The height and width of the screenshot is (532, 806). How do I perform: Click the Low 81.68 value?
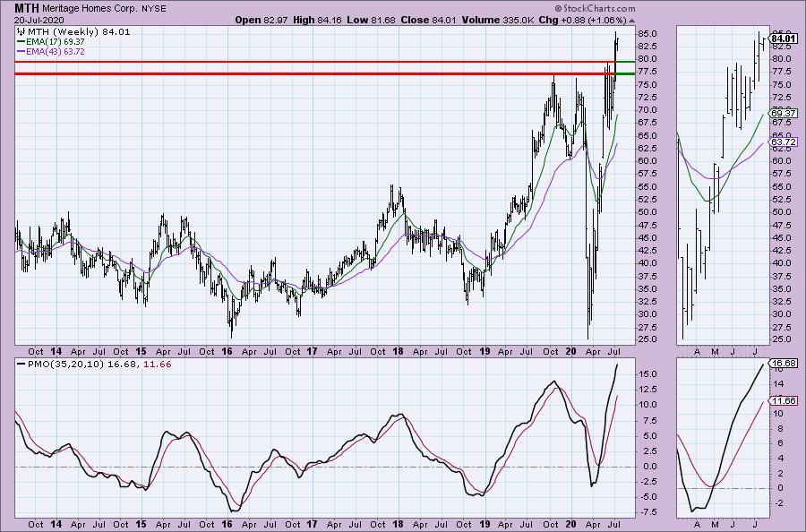click(371, 20)
